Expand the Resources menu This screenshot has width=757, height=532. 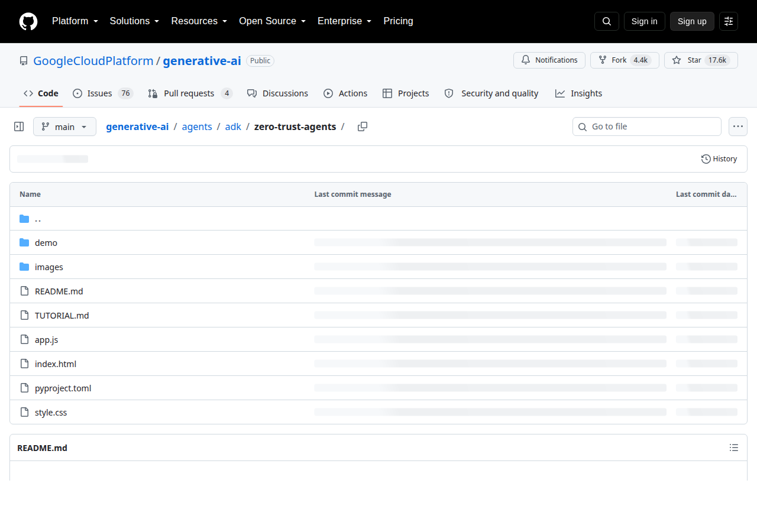(x=199, y=21)
